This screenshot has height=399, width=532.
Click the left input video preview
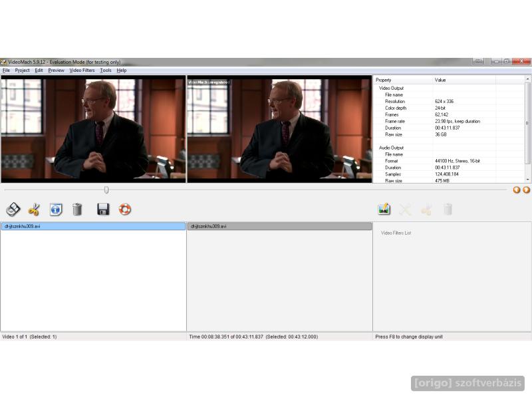coord(93,129)
